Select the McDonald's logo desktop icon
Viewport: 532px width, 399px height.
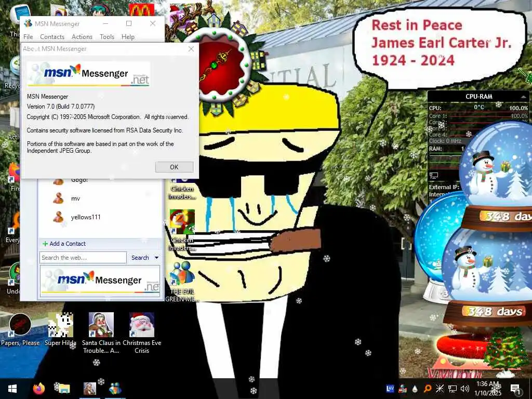point(141,10)
